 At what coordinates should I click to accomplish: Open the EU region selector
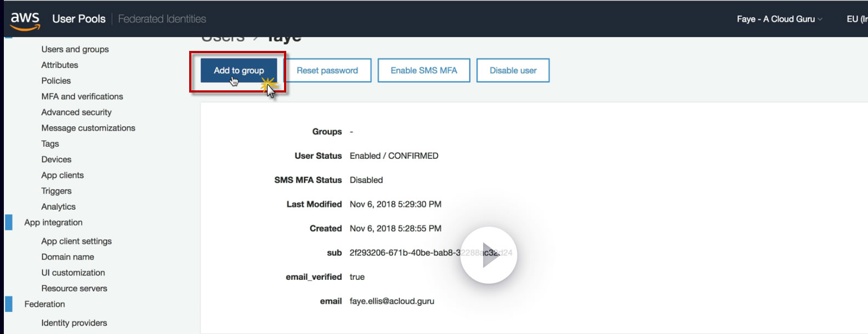(857, 19)
